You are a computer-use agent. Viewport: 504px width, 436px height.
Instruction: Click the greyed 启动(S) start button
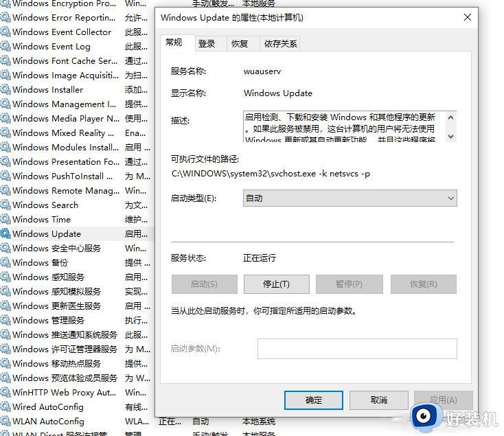click(205, 284)
